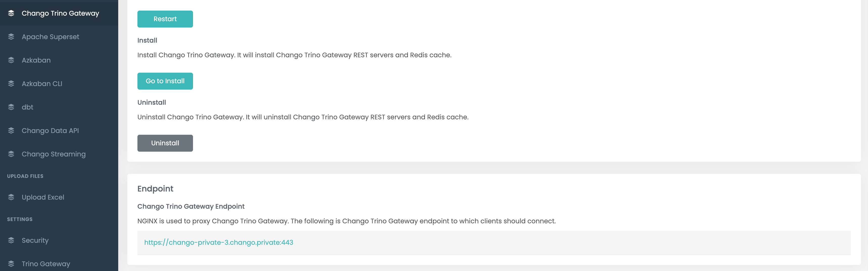Click the Chango Streaming layers icon
The width and height of the screenshot is (868, 271).
[x=11, y=154]
